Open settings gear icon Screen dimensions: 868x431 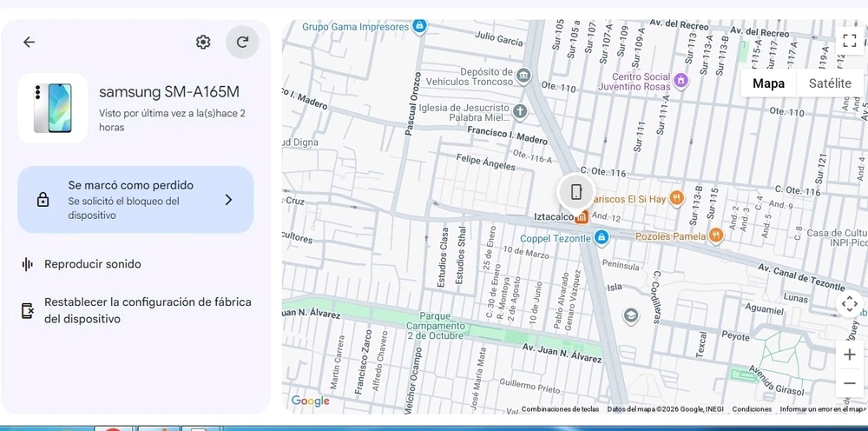(203, 42)
